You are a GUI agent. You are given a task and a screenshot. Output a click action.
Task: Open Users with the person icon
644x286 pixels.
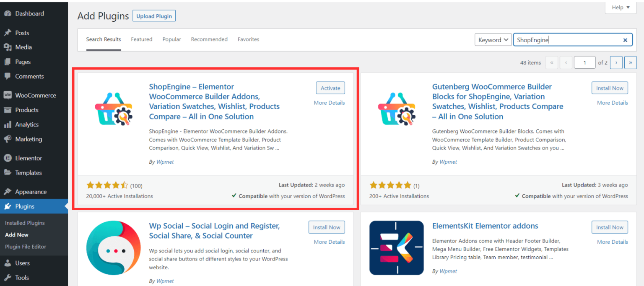tap(8, 263)
